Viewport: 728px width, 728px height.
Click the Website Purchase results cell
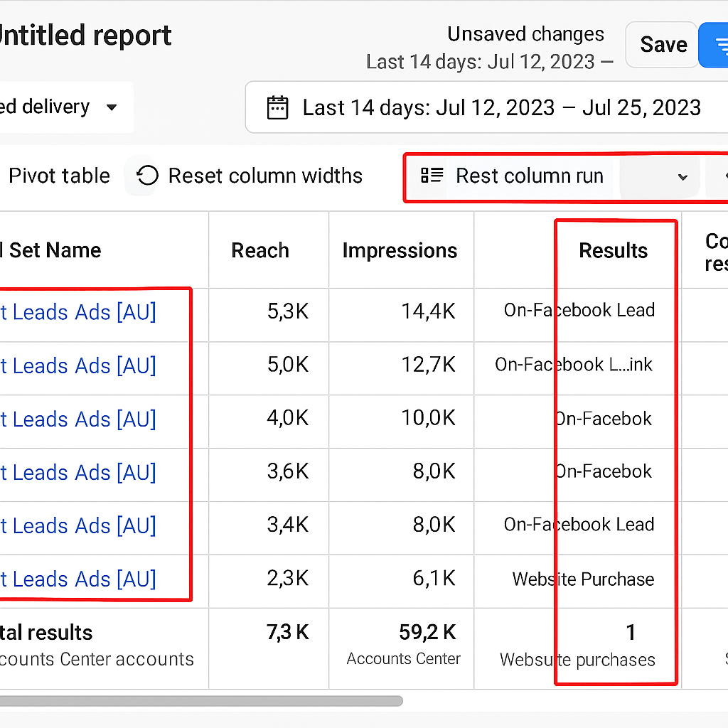(x=583, y=579)
